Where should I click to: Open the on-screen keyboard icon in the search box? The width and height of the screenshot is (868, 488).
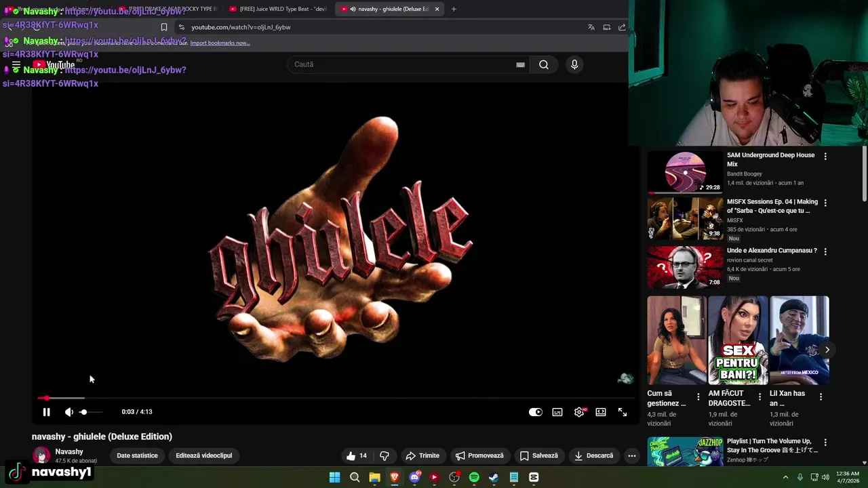click(520, 64)
